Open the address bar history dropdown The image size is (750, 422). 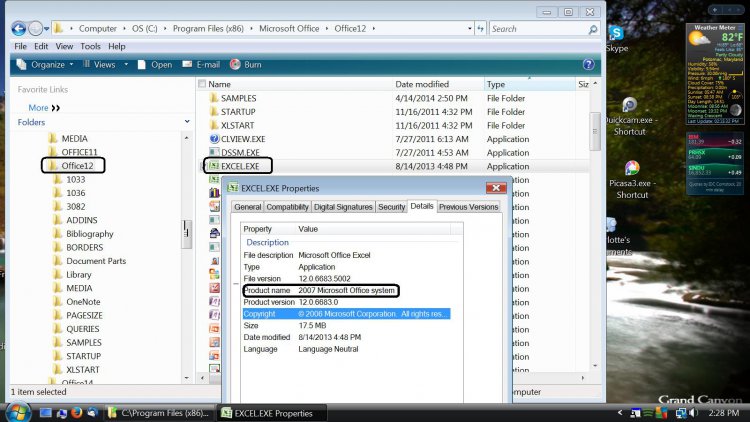[470, 29]
